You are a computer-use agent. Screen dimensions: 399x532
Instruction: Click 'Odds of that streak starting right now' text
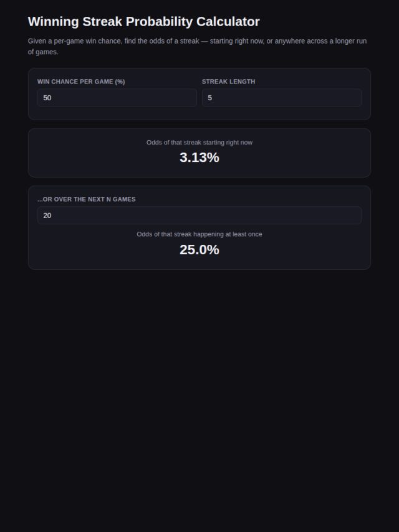[x=199, y=143]
